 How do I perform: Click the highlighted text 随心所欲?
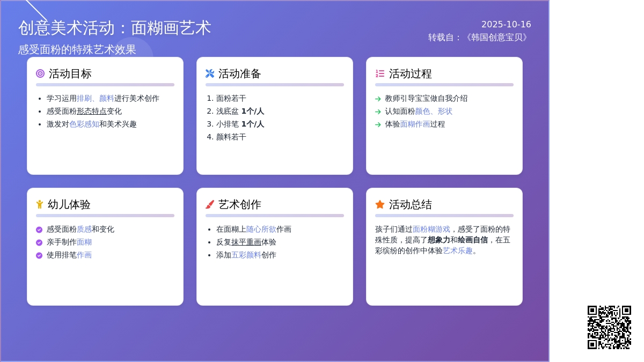coord(261,230)
